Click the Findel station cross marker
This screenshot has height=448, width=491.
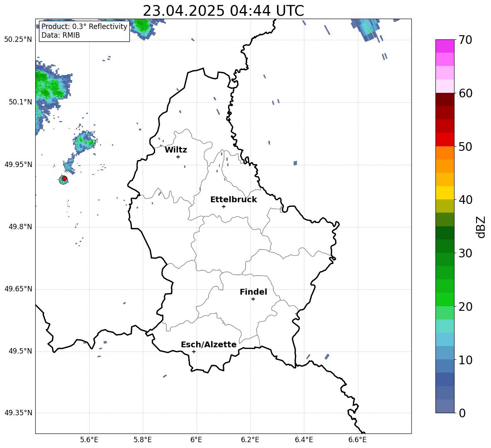(x=253, y=299)
